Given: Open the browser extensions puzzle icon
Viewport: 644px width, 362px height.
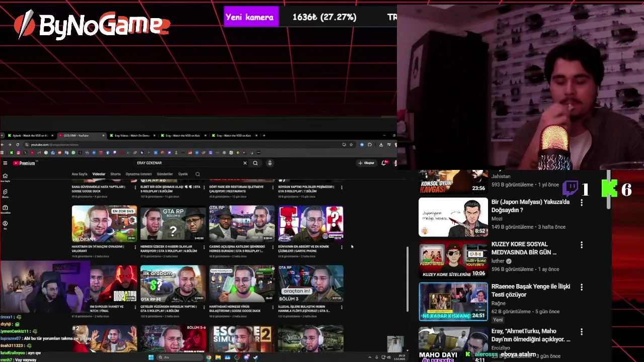Looking at the screenshot, I should [370, 144].
